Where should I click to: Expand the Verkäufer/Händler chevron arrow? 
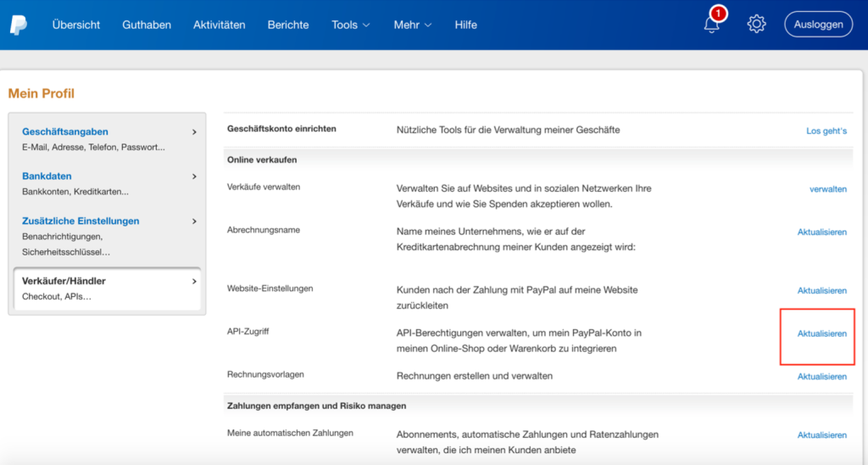[194, 282]
